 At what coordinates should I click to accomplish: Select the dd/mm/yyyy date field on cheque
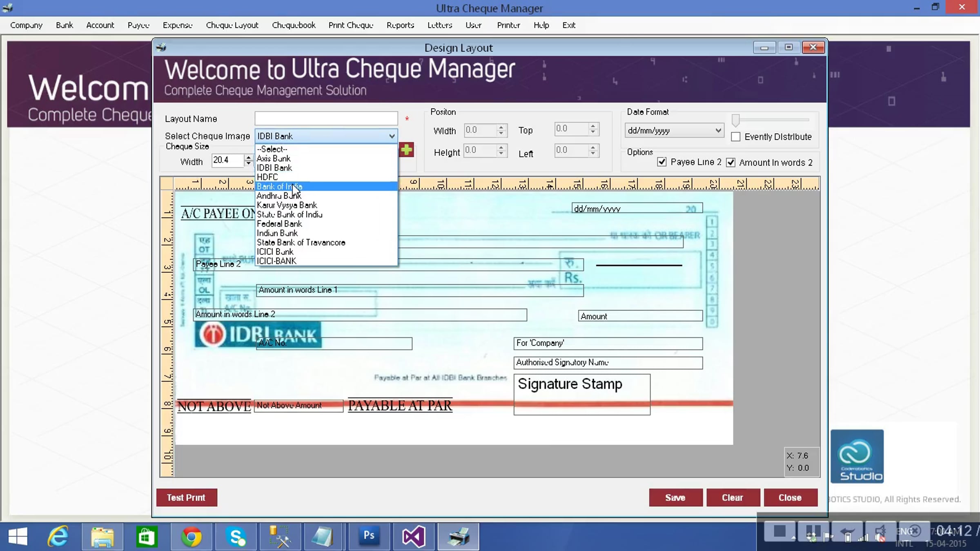[637, 208]
